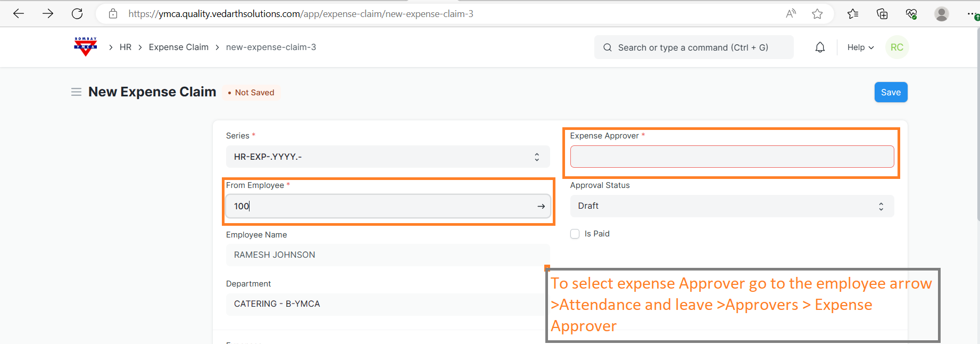The width and height of the screenshot is (980, 344).
Task: Open the Series dropdown HR-EXP-.YYYY.-
Action: [387, 157]
